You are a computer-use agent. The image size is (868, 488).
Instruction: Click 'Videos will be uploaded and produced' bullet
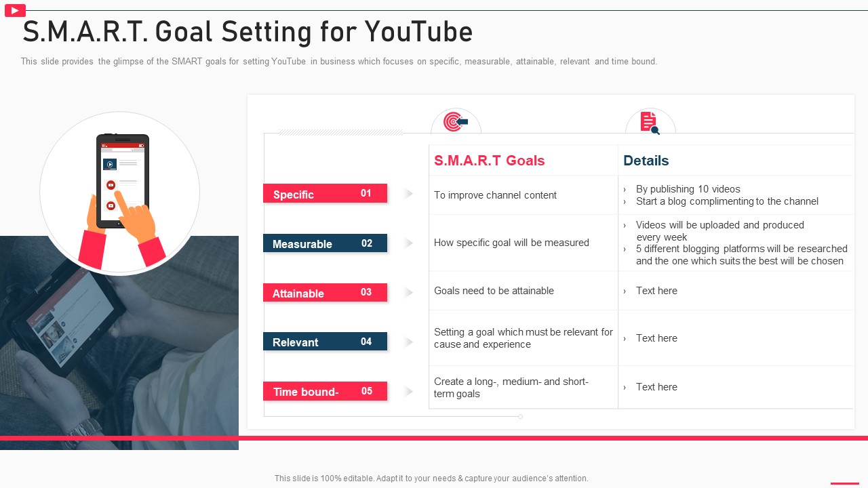[x=719, y=231]
